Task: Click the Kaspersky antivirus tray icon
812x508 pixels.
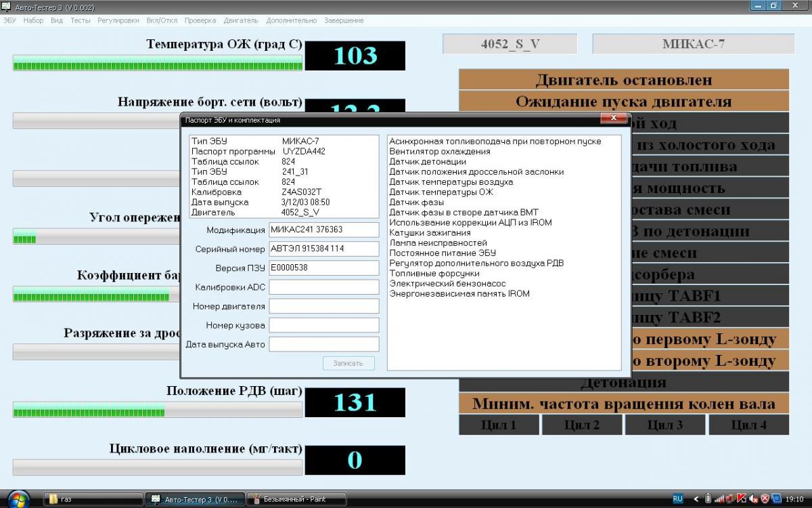Action: (742, 499)
